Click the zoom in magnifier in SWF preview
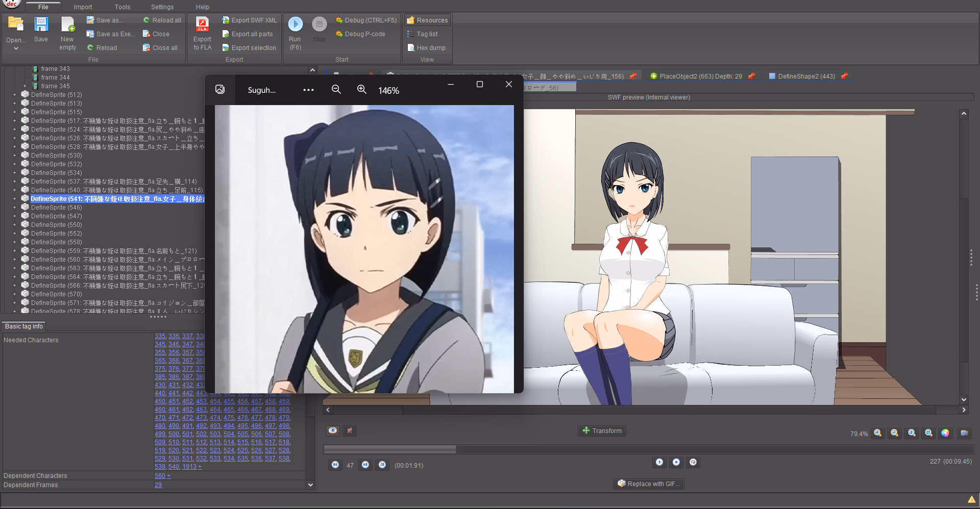 coord(877,433)
